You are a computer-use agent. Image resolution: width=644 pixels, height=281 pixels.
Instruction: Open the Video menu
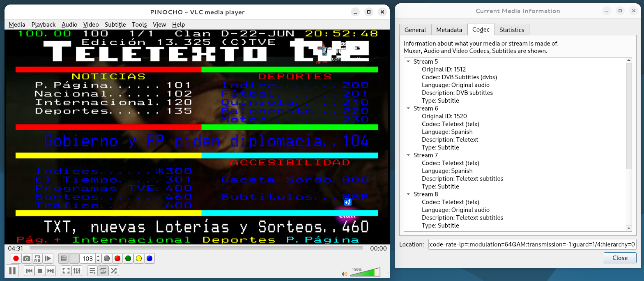pos(91,25)
